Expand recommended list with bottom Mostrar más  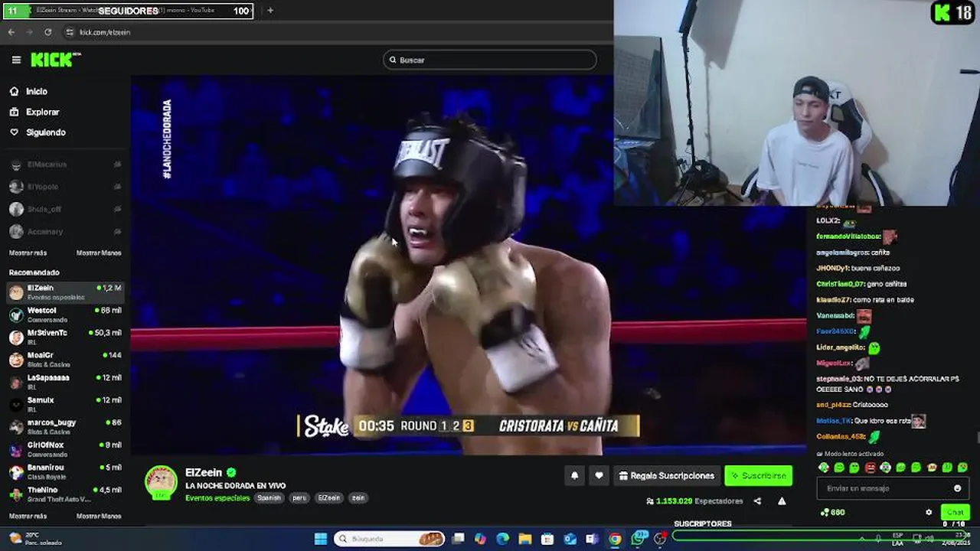(x=28, y=516)
